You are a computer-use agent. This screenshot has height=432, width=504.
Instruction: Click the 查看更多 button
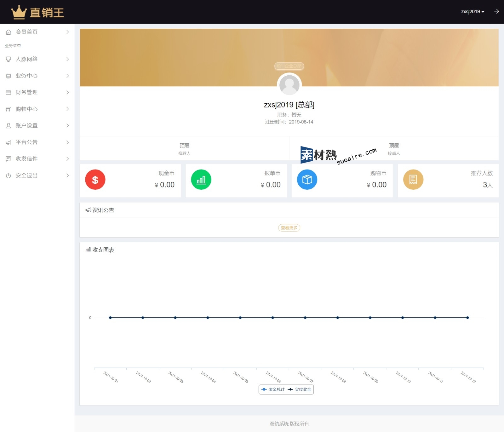289,228
